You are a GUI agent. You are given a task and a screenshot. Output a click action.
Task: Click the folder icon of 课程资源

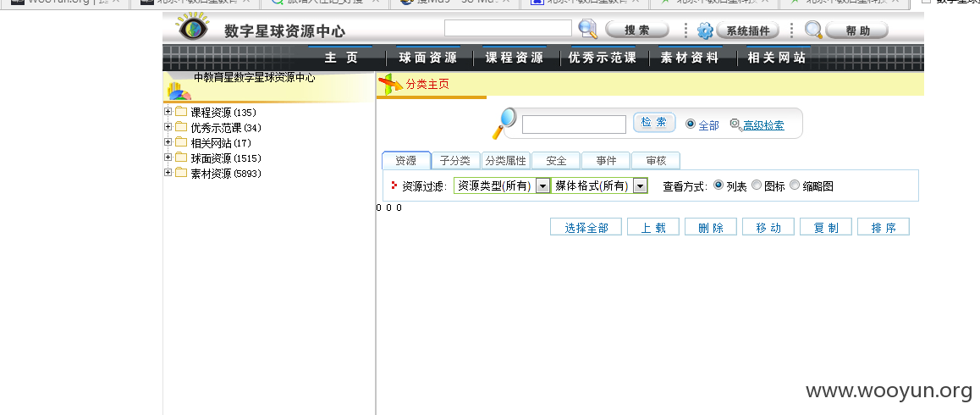[181, 112]
